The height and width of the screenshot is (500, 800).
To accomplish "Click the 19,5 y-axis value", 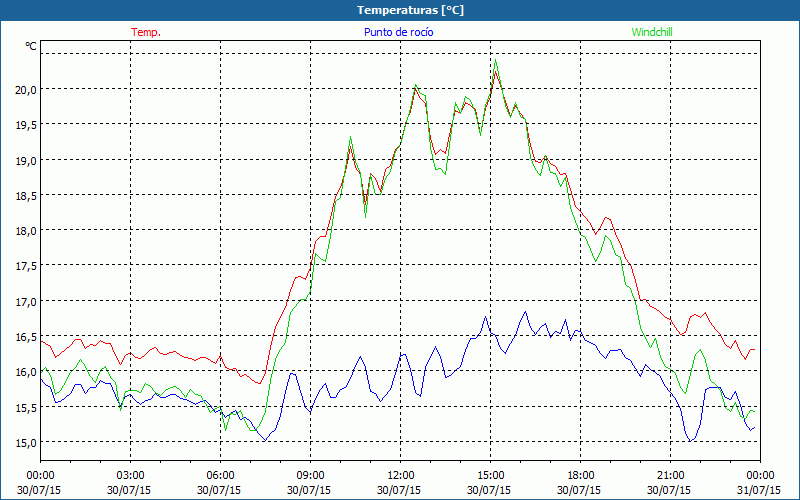I will 27,124.
